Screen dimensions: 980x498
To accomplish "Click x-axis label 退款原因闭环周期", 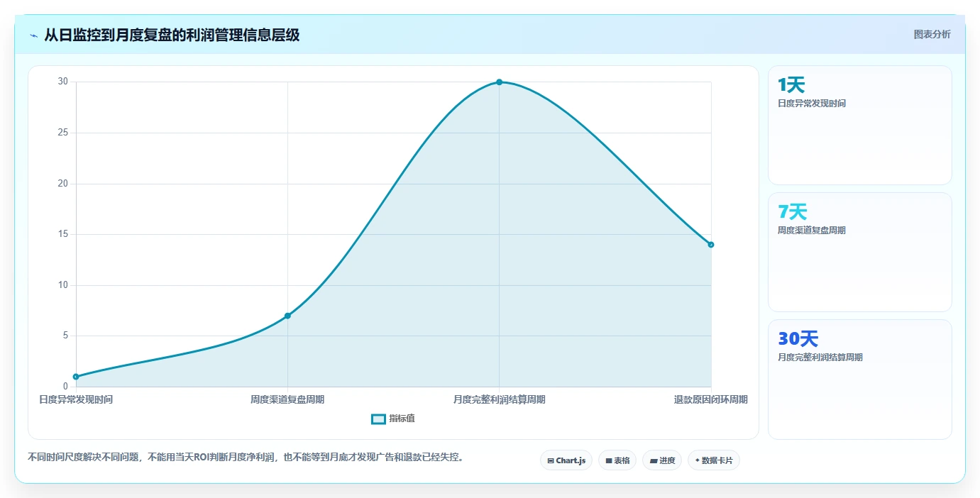I will [x=711, y=400].
